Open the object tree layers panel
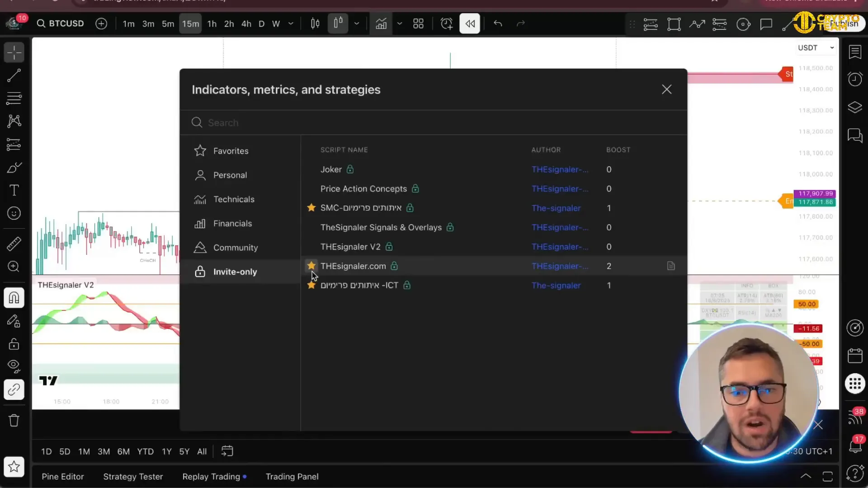 pyautogui.click(x=855, y=108)
